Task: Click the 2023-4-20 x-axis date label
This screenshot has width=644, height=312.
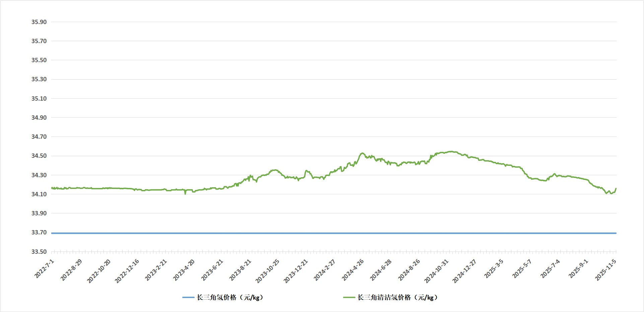Action: pos(184,270)
